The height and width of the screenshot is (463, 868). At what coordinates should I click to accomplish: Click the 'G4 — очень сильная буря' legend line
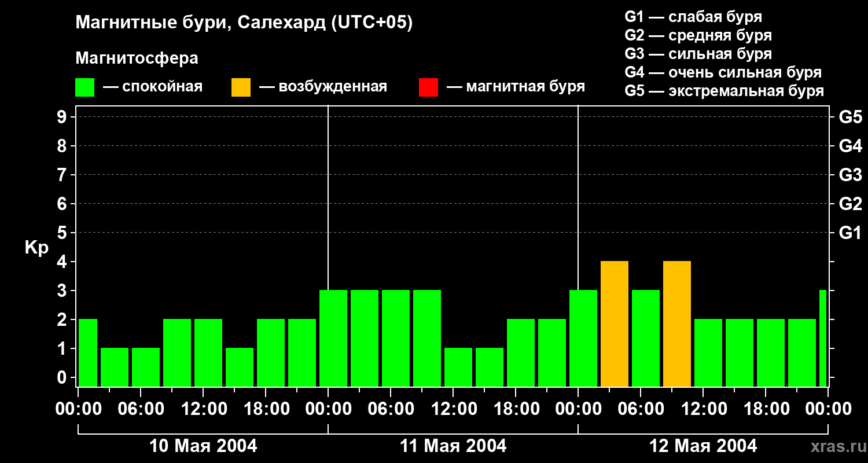(x=723, y=72)
